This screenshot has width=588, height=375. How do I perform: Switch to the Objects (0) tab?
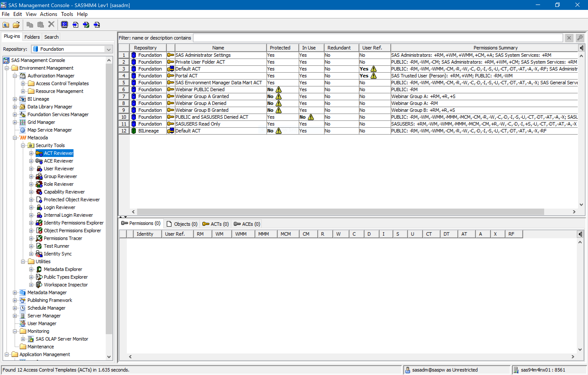182,224
